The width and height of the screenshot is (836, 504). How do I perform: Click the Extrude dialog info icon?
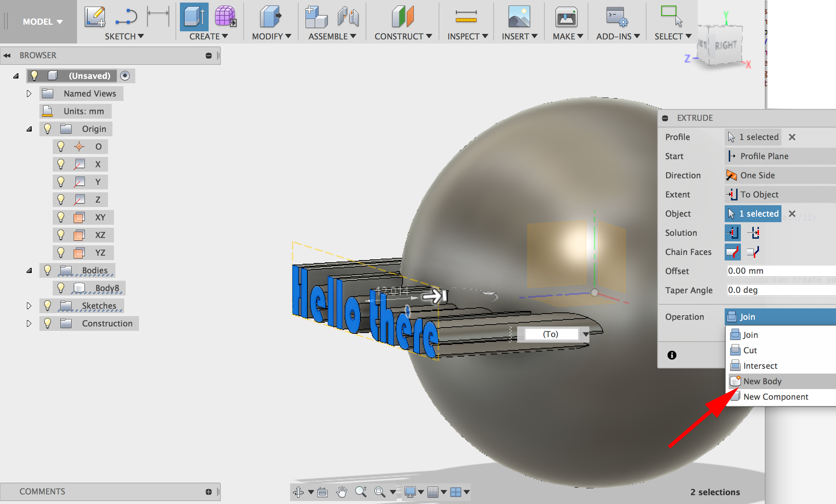[x=672, y=355]
